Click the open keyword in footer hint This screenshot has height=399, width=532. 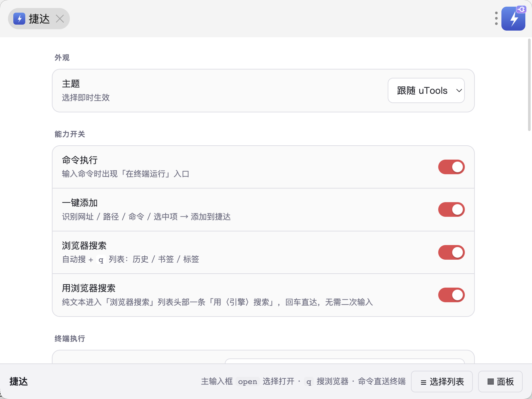click(x=248, y=382)
